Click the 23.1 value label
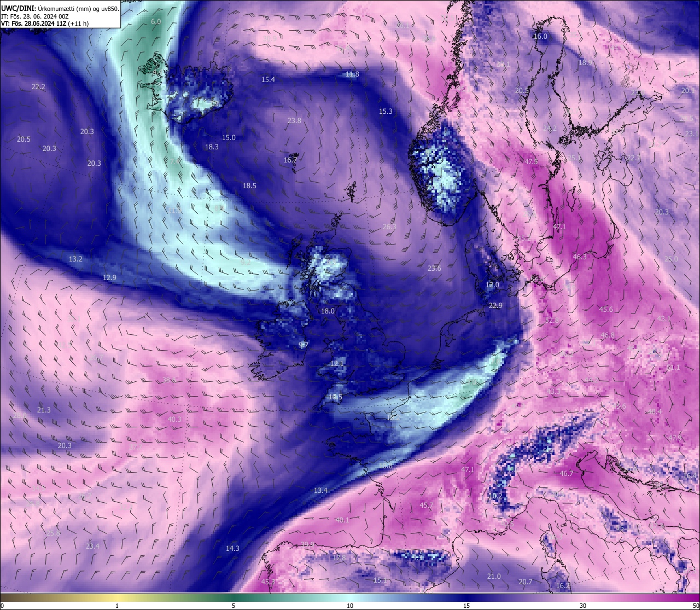Viewport: 700px width, 610px height. coord(692,133)
